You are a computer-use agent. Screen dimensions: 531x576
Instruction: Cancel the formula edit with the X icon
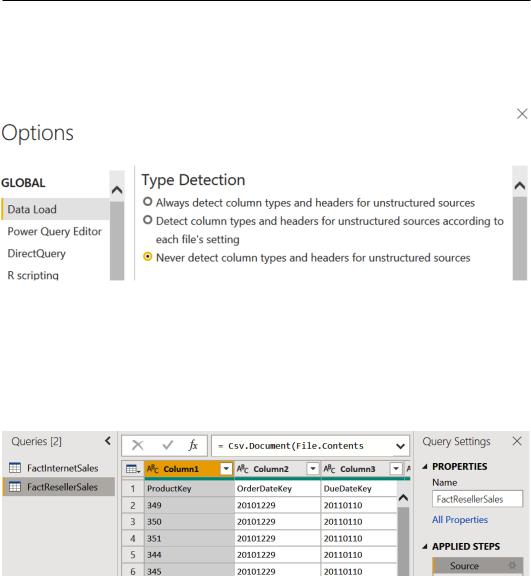(138, 445)
